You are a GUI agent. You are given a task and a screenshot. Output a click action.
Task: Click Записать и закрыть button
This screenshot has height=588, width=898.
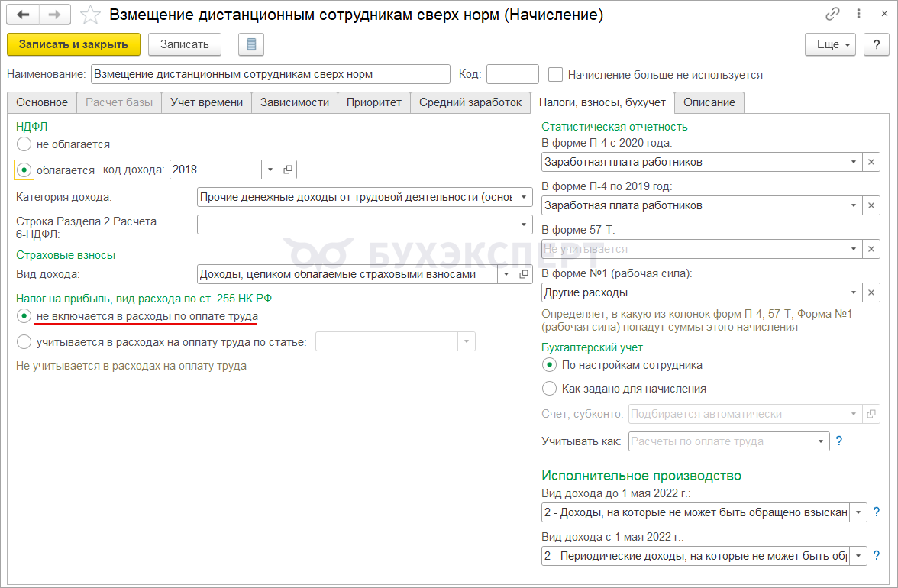pyautogui.click(x=73, y=44)
